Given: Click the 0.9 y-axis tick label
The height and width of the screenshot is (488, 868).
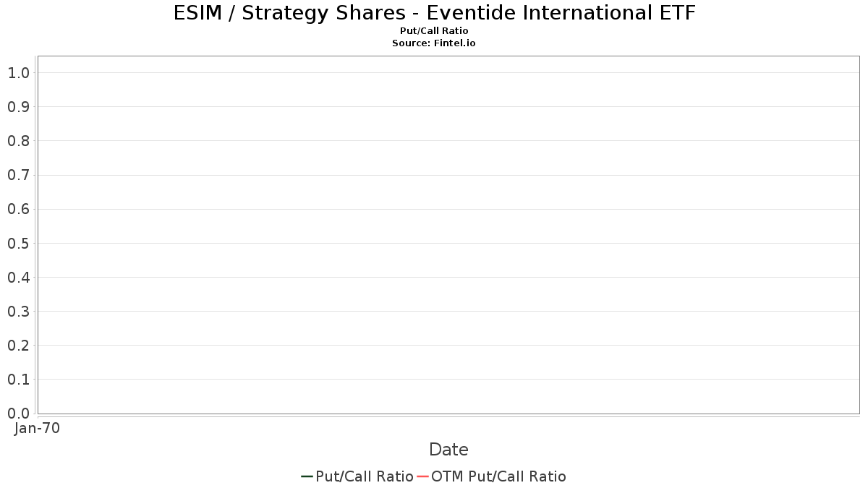Looking at the screenshot, I should [18, 107].
